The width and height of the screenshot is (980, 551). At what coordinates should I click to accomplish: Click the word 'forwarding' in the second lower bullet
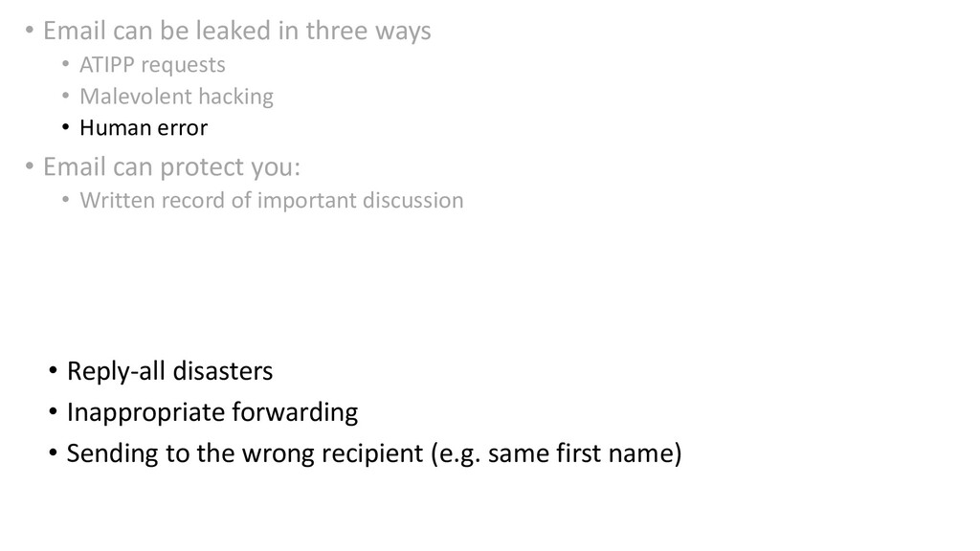295,412
